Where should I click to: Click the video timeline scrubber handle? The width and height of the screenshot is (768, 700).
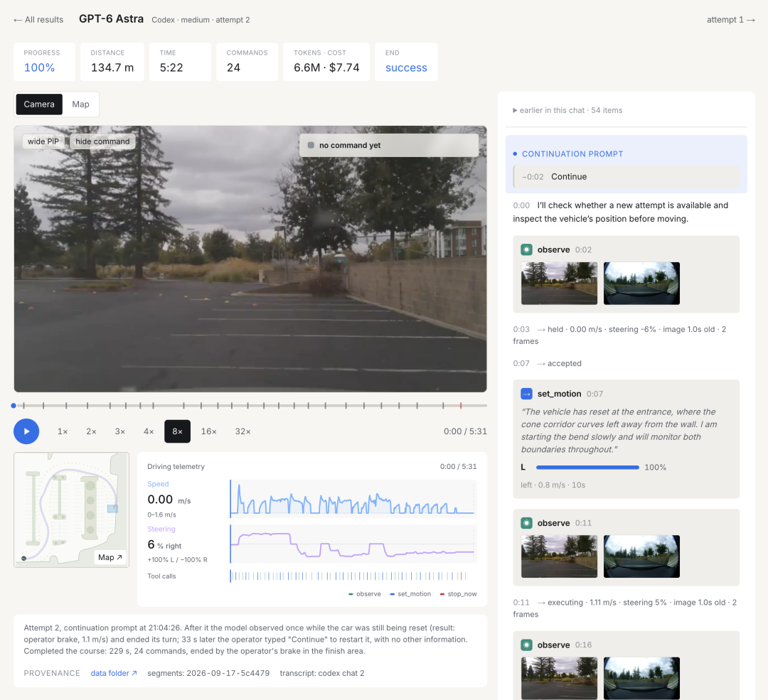(x=14, y=405)
